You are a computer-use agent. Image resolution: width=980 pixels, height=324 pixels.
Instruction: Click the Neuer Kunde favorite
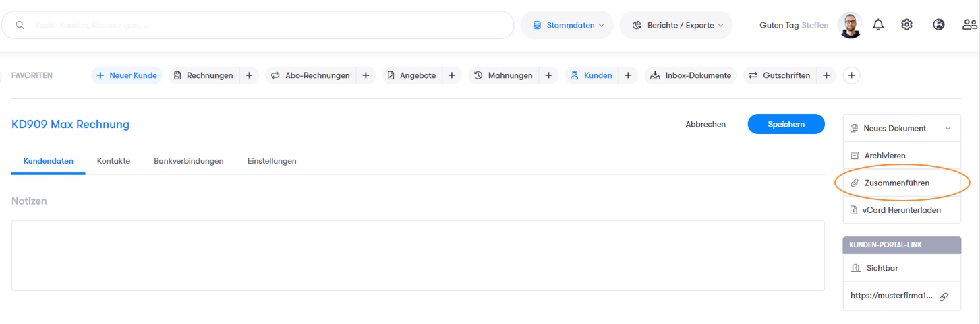point(127,75)
